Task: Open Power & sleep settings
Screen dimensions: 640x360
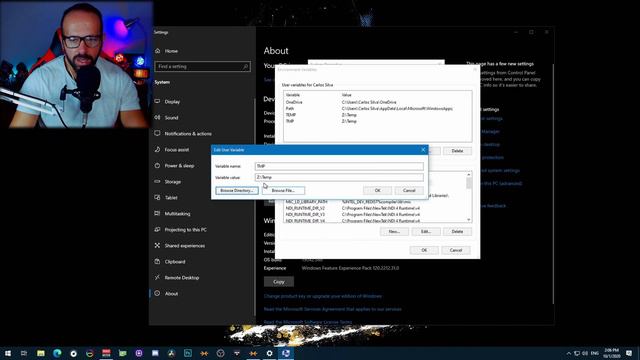Action: (x=179, y=166)
